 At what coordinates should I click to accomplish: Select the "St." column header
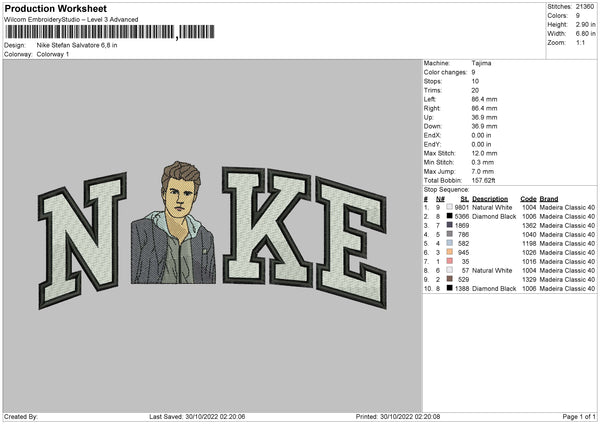(x=465, y=199)
